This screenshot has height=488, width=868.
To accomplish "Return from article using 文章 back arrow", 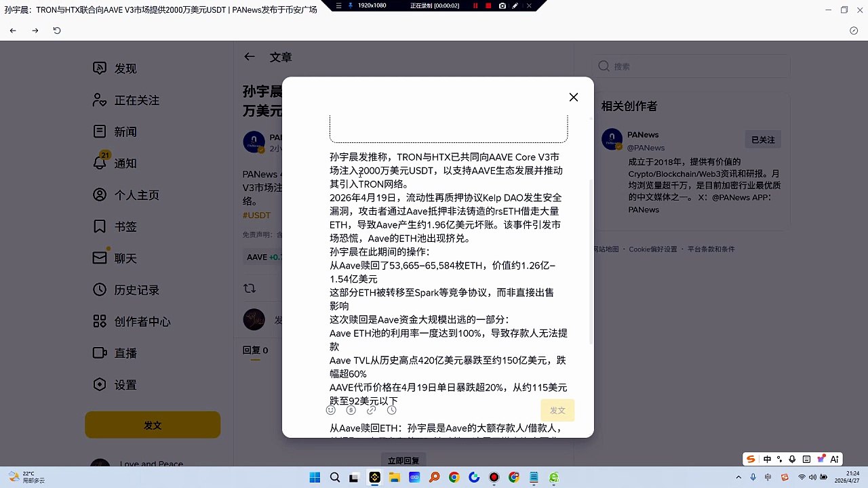I will [250, 57].
